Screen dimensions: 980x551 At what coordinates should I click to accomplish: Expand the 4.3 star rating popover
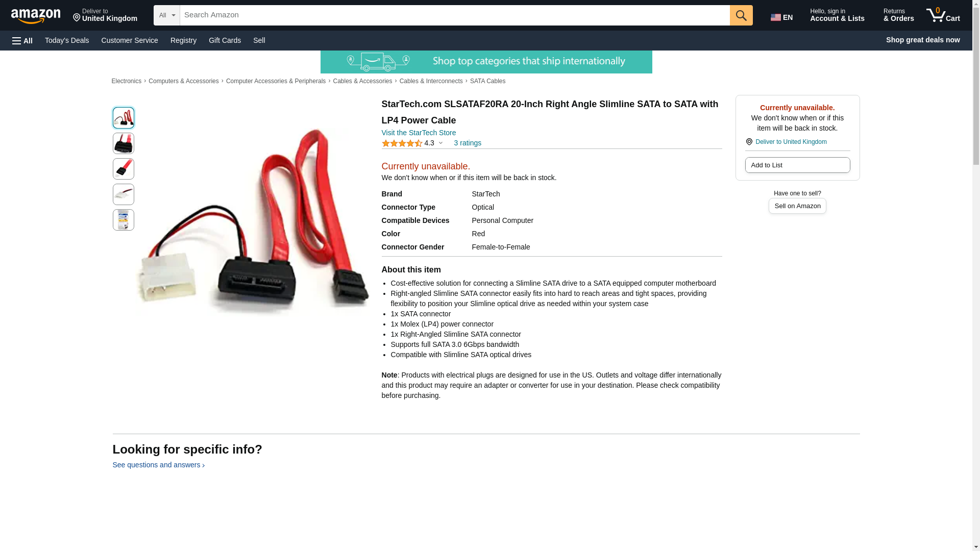click(412, 143)
